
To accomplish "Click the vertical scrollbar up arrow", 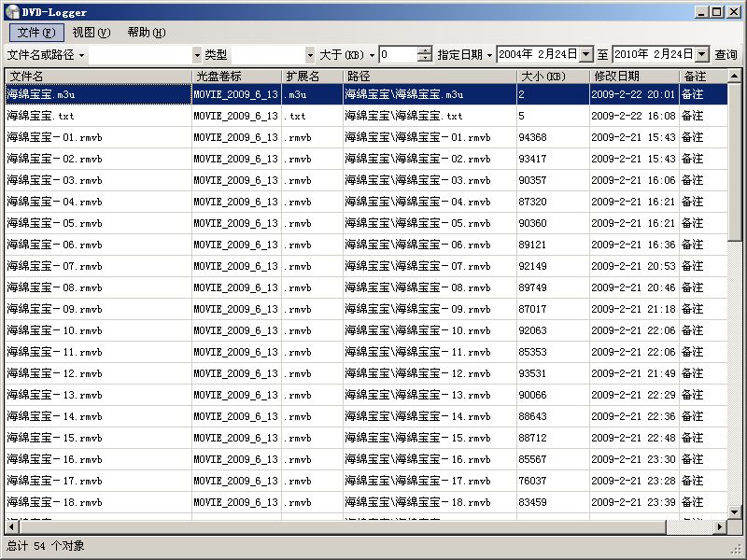I will [734, 76].
